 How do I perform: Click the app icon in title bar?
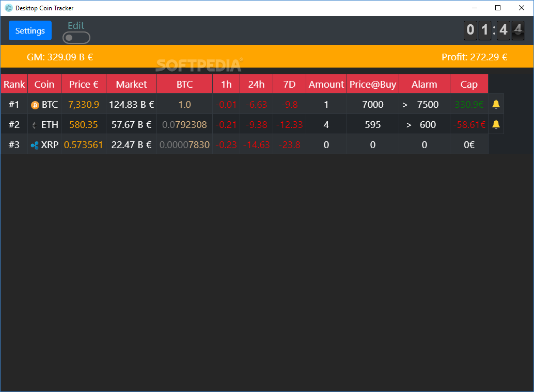(x=8, y=8)
